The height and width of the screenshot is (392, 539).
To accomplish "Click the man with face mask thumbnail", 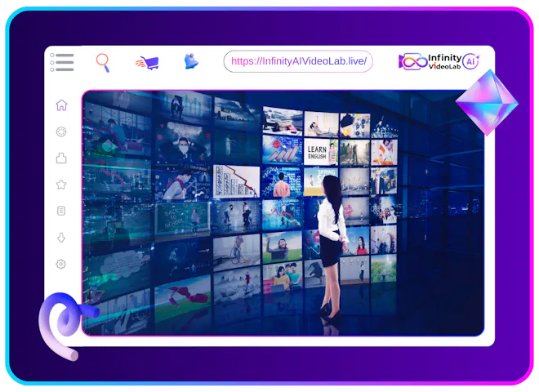I will point(183,147).
